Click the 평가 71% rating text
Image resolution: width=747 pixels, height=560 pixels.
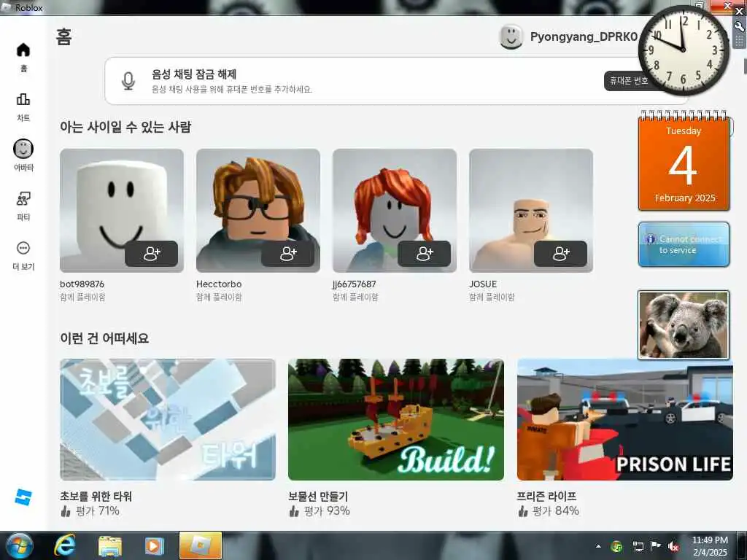click(x=97, y=511)
